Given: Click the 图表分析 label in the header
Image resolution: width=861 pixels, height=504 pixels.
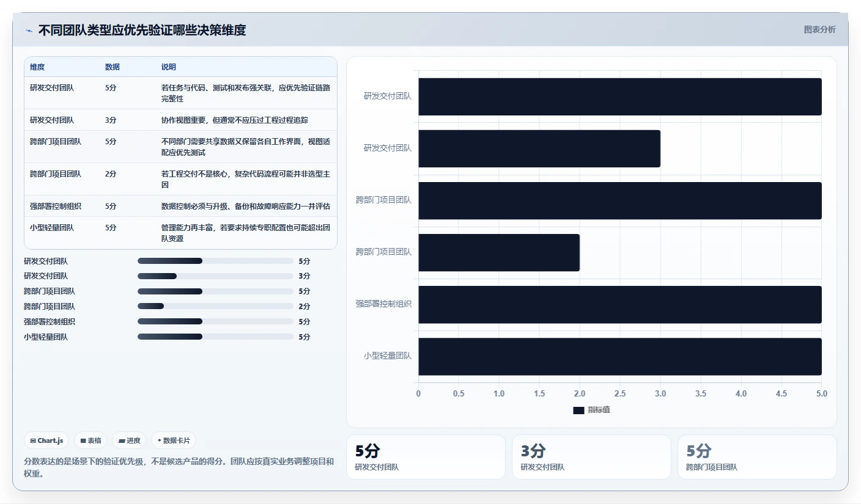Looking at the screenshot, I should [819, 29].
